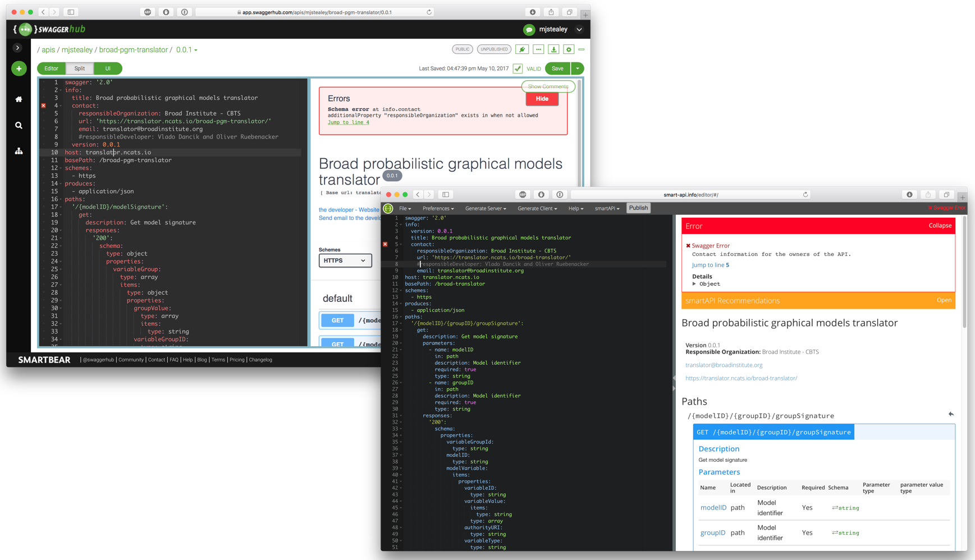975x560 pixels.
Task: Open the Generate Client menu
Action: click(537, 208)
